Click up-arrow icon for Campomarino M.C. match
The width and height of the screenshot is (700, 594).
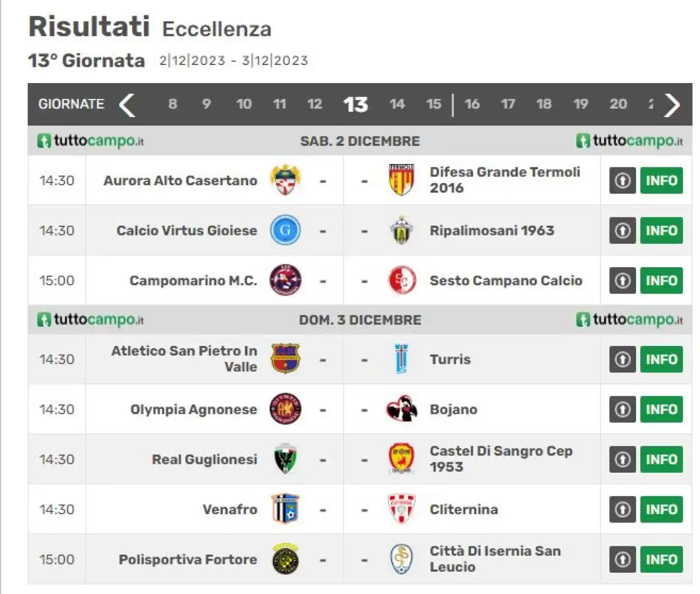pyautogui.click(x=622, y=280)
